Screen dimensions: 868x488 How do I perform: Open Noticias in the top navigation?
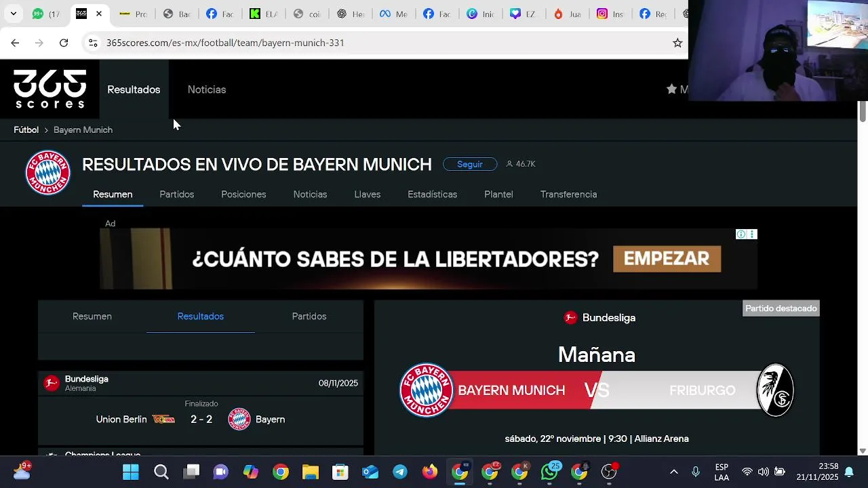point(207,89)
